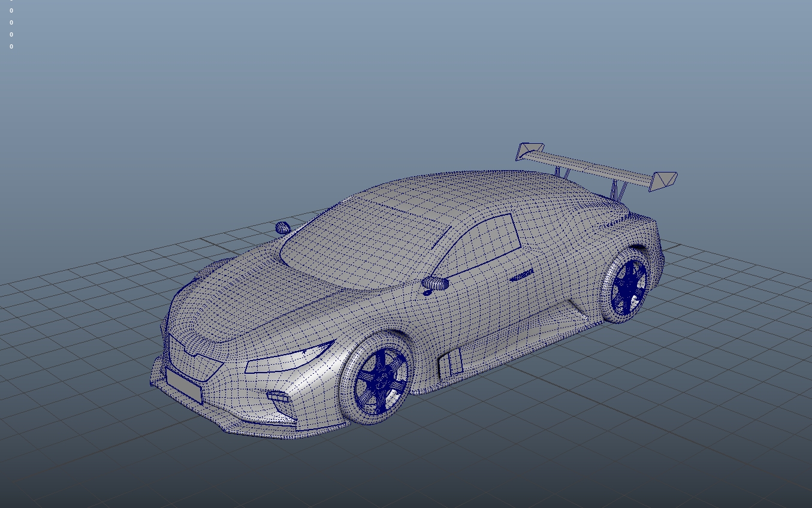The height and width of the screenshot is (508, 812).
Task: Click the front license plate panel
Action: [x=183, y=385]
